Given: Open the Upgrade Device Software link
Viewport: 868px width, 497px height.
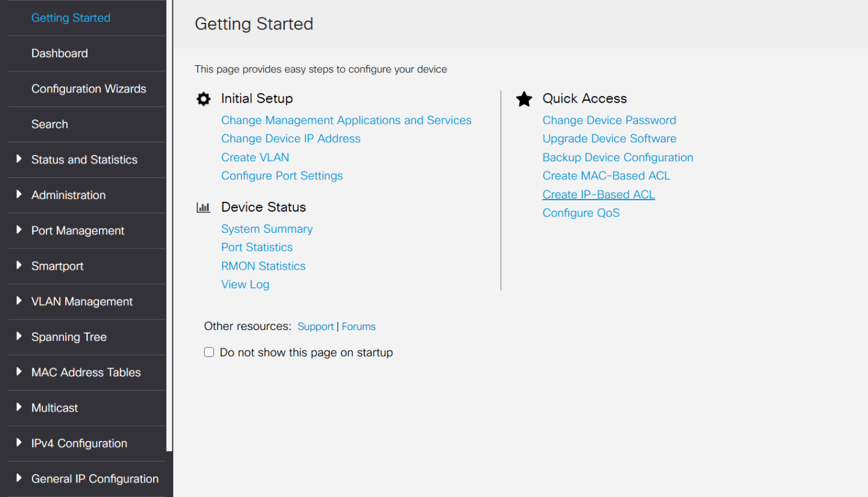Looking at the screenshot, I should tap(609, 139).
